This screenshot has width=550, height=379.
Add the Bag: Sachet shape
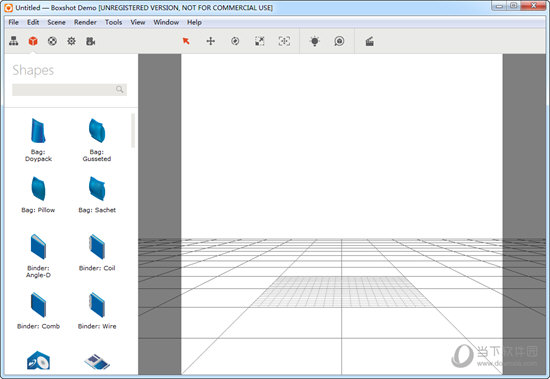click(97, 195)
